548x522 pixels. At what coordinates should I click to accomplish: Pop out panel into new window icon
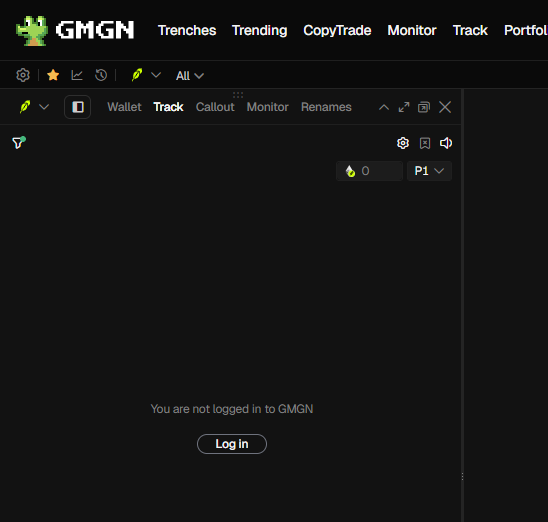click(x=424, y=107)
